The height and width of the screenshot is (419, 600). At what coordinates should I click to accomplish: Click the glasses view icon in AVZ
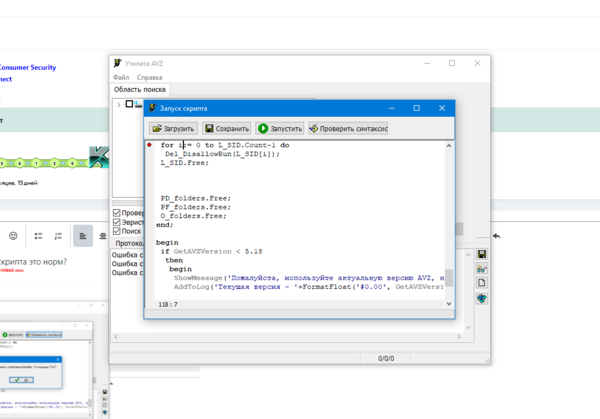(482, 269)
